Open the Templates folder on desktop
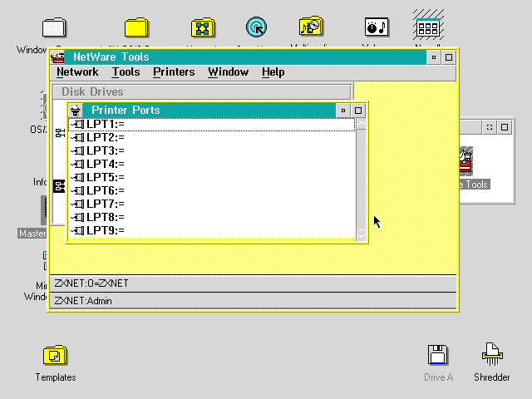Screen dimensions: 532x399 (56, 355)
